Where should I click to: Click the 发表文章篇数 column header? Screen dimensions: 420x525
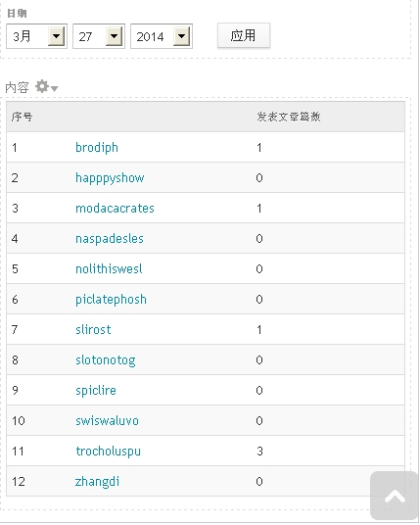289,117
